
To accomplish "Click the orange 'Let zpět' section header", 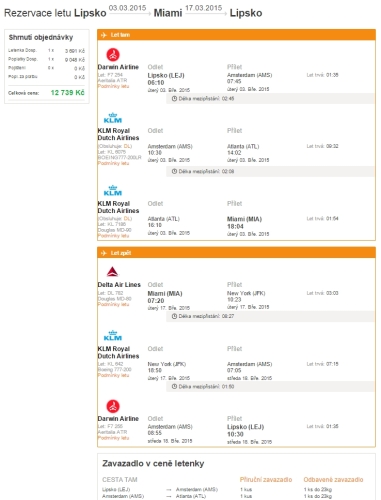I will tap(236, 253).
